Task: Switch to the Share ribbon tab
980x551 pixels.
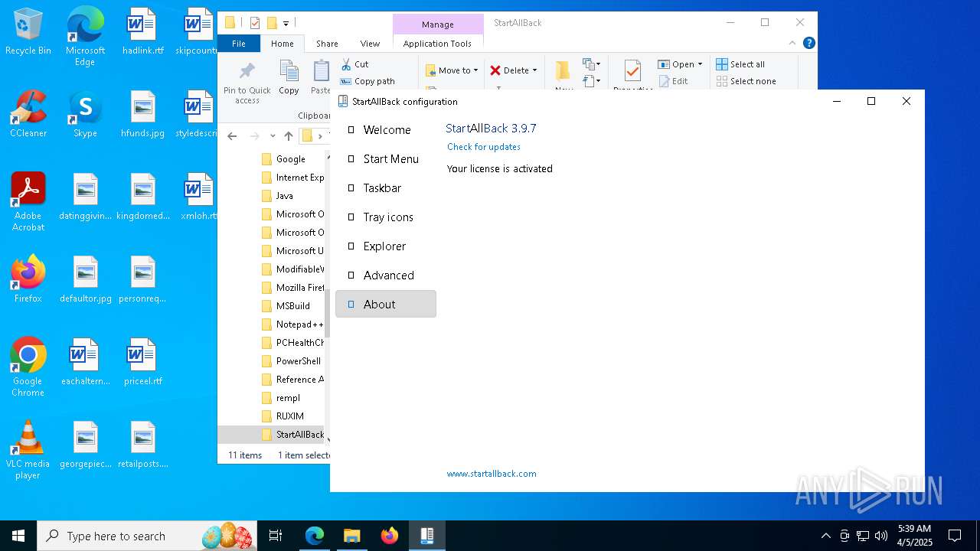Action: (x=327, y=44)
